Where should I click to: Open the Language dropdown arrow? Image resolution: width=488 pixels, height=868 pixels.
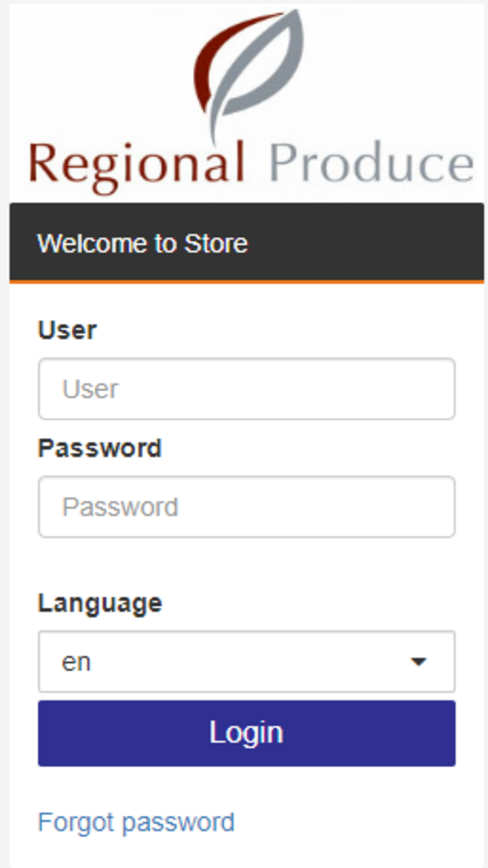[x=419, y=661]
